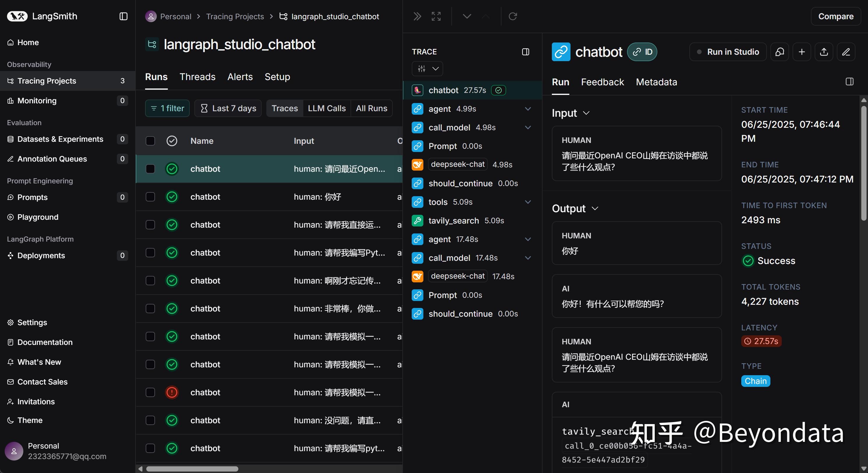Check the box for the 你好 run
Image resolution: width=868 pixels, height=473 pixels.
[150, 196]
